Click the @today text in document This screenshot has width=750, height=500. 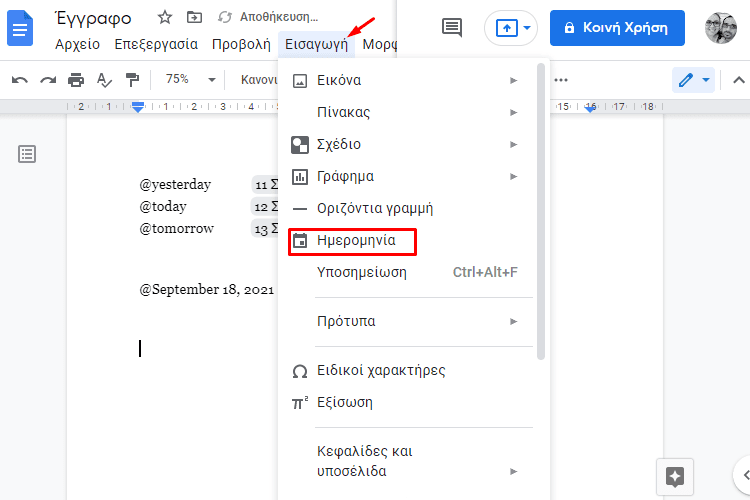(163, 207)
